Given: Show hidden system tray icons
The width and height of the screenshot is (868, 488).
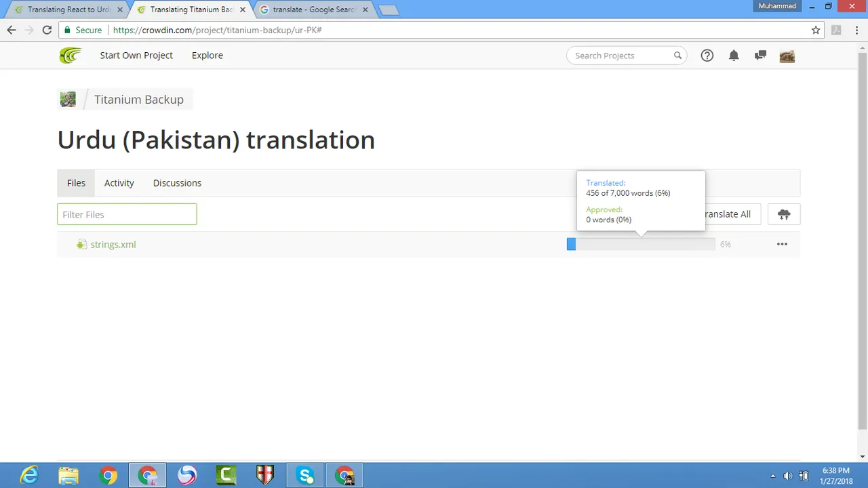Looking at the screenshot, I should tap(773, 476).
